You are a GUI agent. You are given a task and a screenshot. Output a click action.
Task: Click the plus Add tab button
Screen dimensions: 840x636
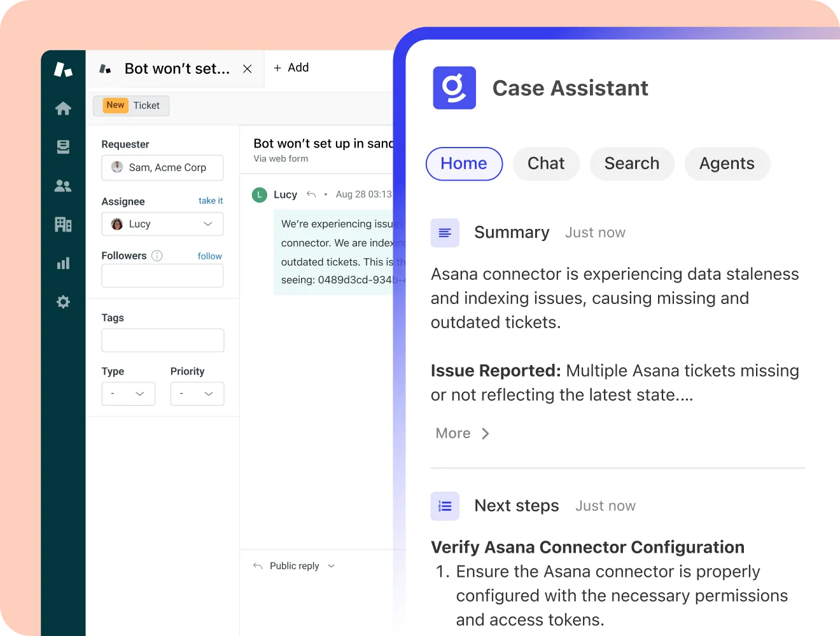coord(291,67)
